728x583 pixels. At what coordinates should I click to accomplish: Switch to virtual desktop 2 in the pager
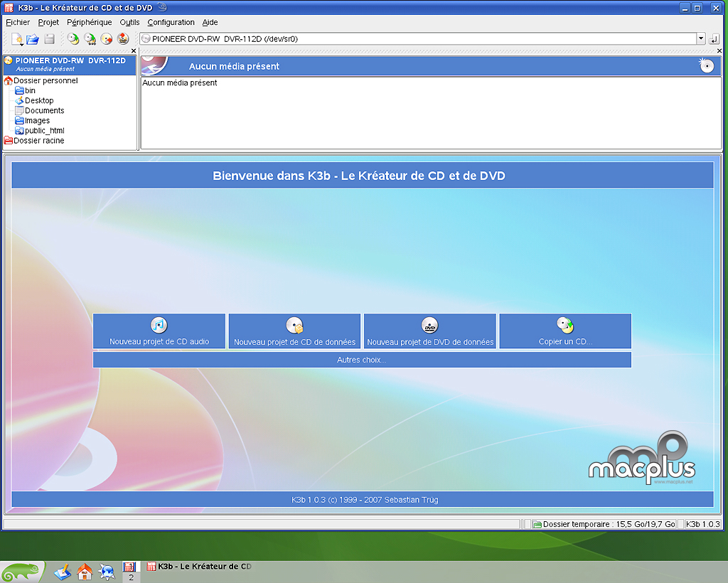coord(131,577)
